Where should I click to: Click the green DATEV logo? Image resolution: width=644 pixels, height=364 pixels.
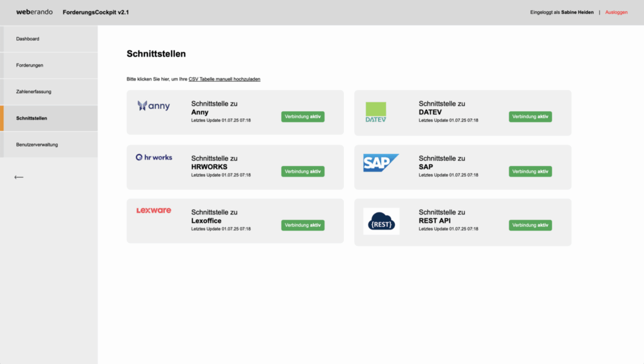point(375,113)
